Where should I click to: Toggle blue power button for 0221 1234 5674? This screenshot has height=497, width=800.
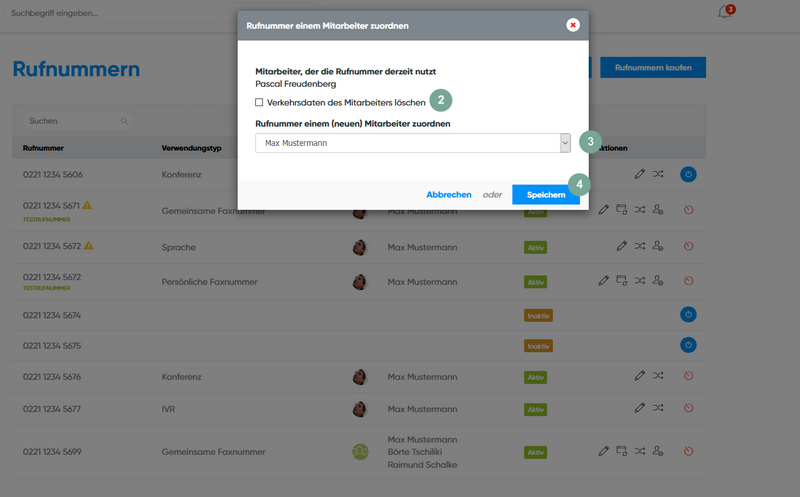point(688,314)
